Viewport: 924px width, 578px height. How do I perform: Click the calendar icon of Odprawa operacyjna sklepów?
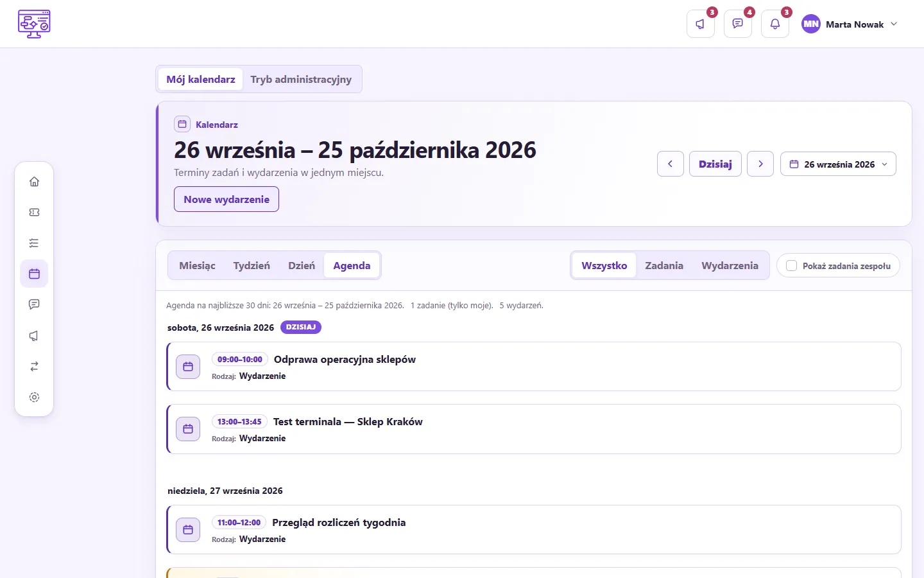coord(188,367)
